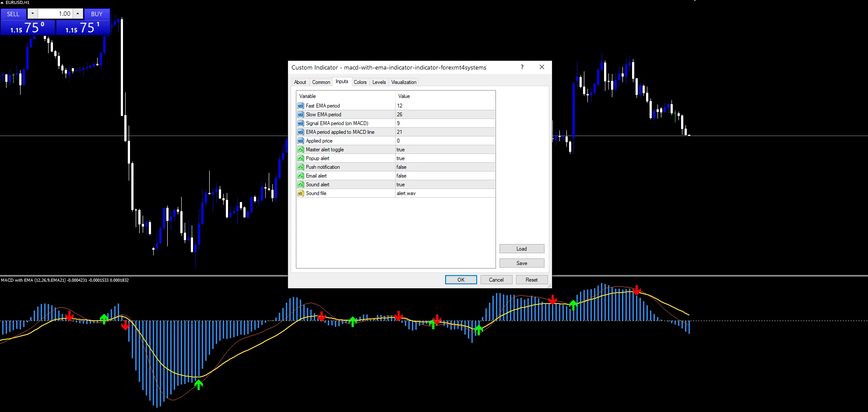Reset the indicator inputs
This screenshot has height=412, width=868.
click(531, 280)
